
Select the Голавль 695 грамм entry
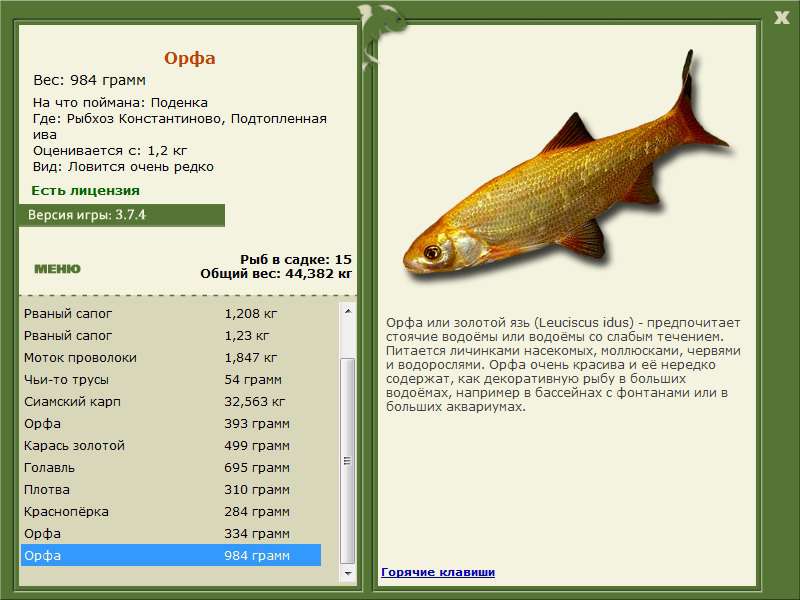170,468
